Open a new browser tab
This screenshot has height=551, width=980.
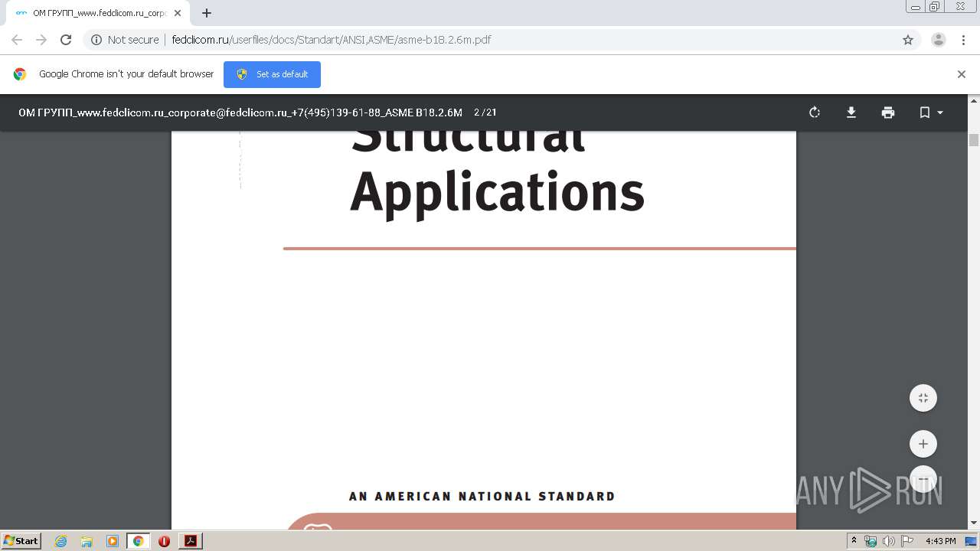click(207, 13)
